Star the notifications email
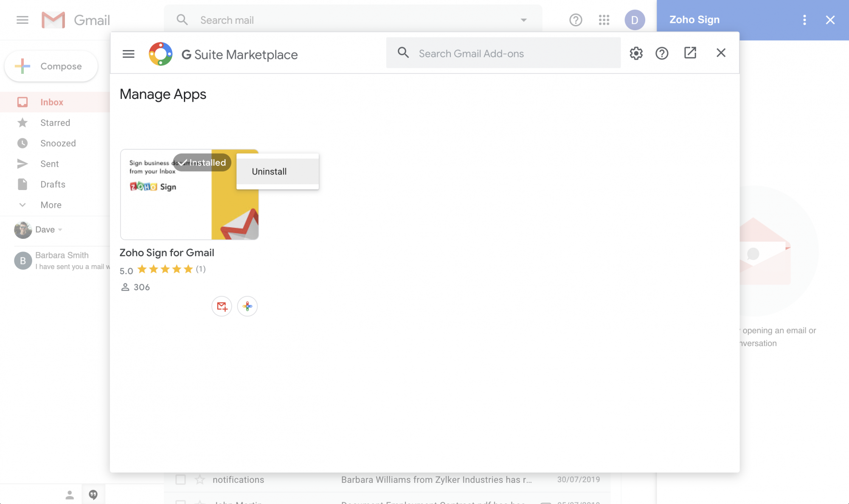Viewport: 849px width, 504px height. pyautogui.click(x=200, y=479)
